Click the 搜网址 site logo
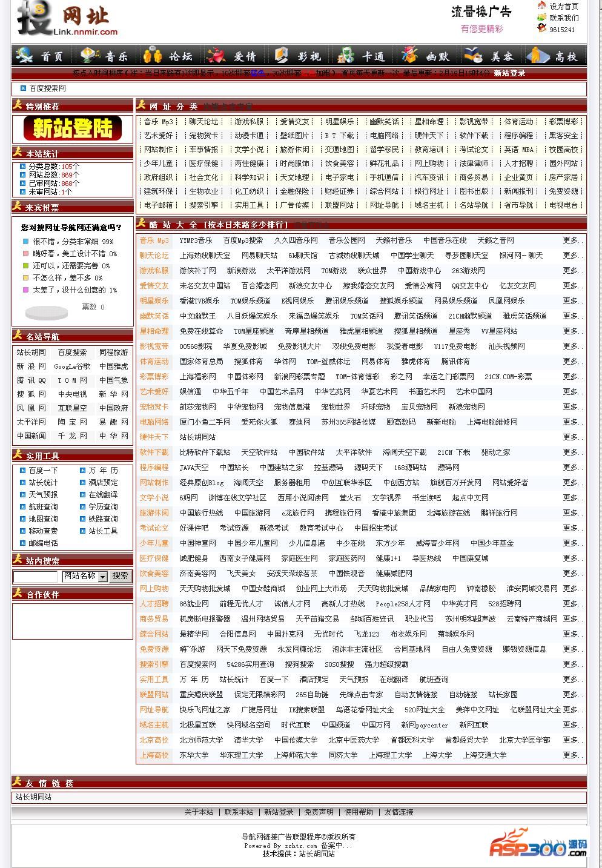The height and width of the screenshot is (868, 602). [67, 19]
